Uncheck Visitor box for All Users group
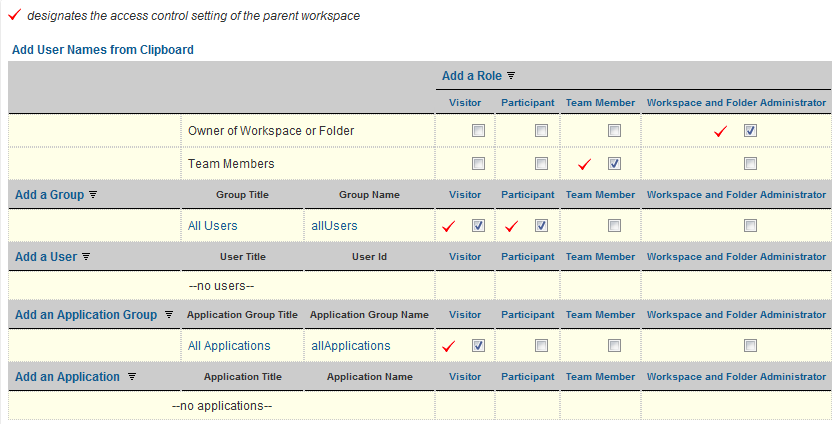Screen dimensions: 833x424 click(x=478, y=226)
